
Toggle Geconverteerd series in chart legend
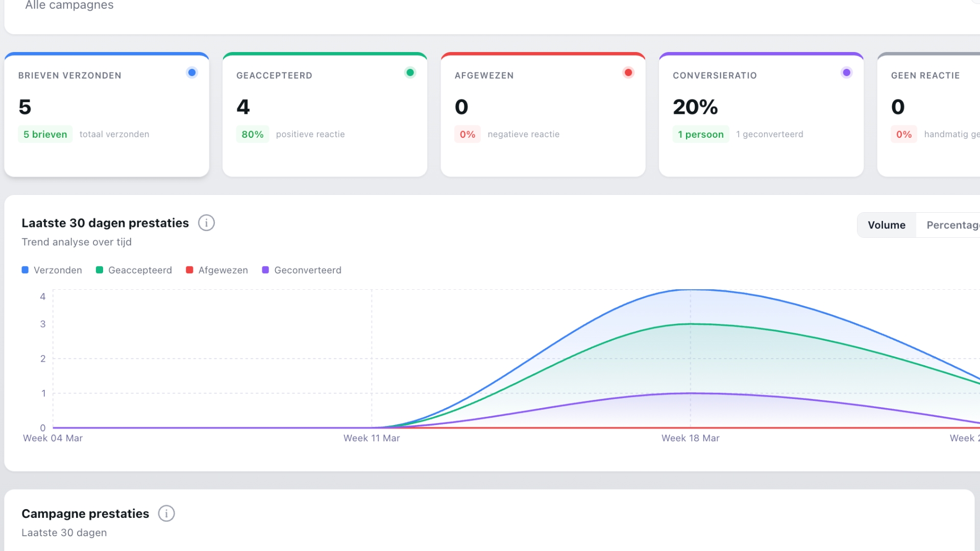tap(302, 270)
